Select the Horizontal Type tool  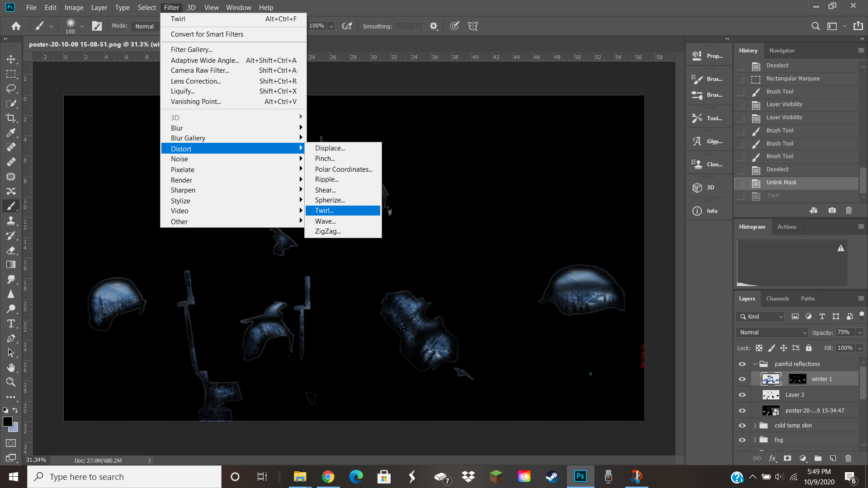[11, 324]
